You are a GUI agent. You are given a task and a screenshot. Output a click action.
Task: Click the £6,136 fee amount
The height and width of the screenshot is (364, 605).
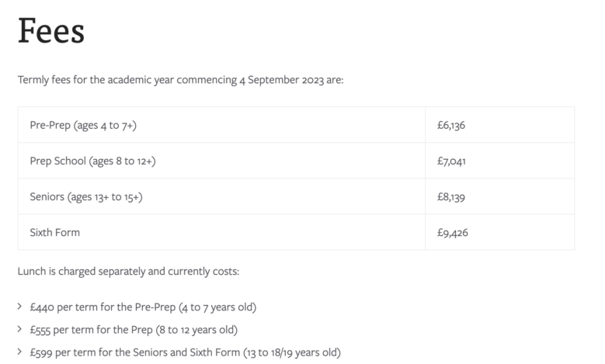point(451,125)
